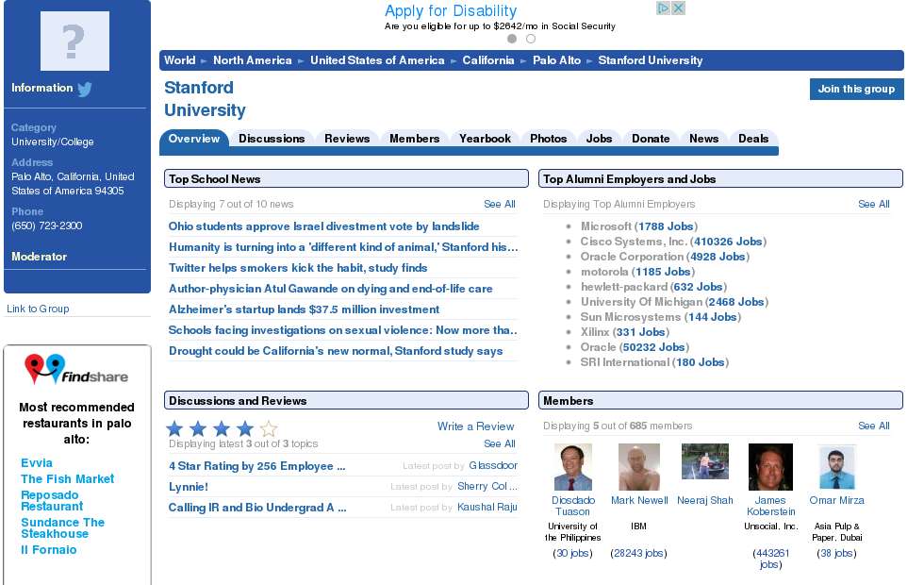Select the Overview tab
Screen dimensions: 924x585
coord(194,139)
